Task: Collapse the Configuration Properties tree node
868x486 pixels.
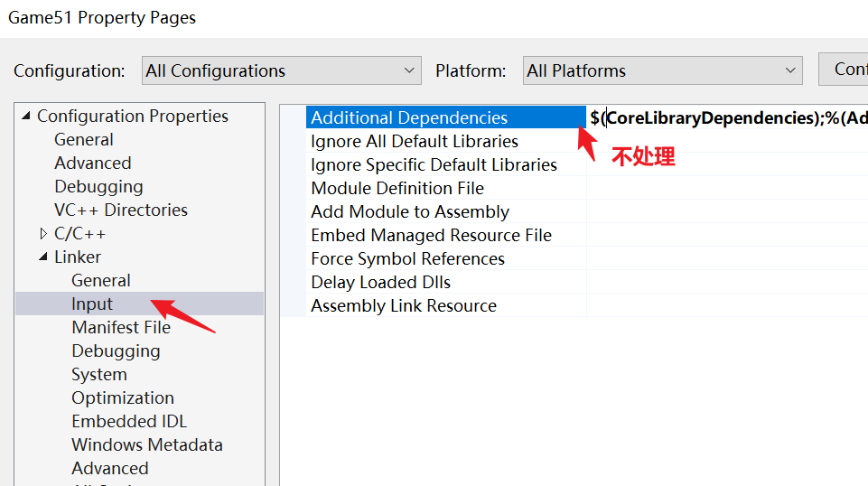Action: click(25, 116)
